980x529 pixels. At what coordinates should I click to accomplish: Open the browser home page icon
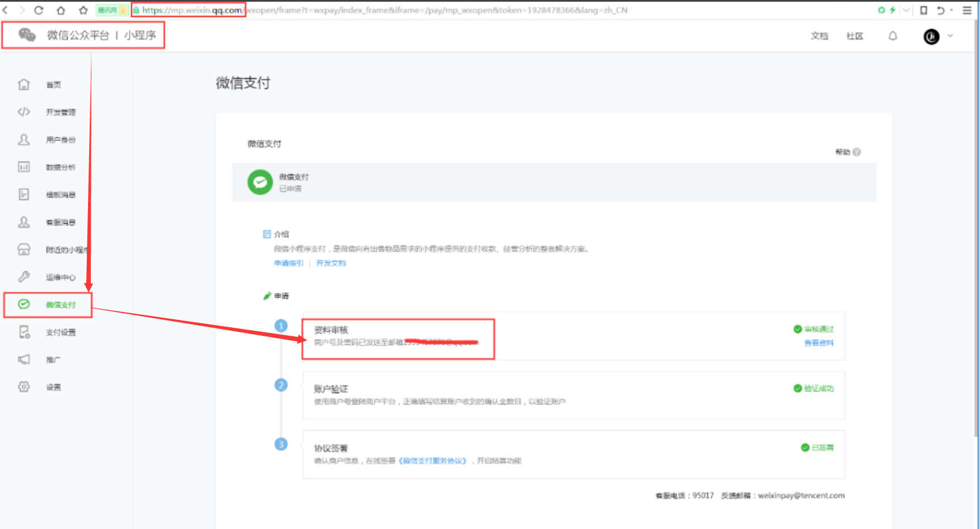coord(61,10)
